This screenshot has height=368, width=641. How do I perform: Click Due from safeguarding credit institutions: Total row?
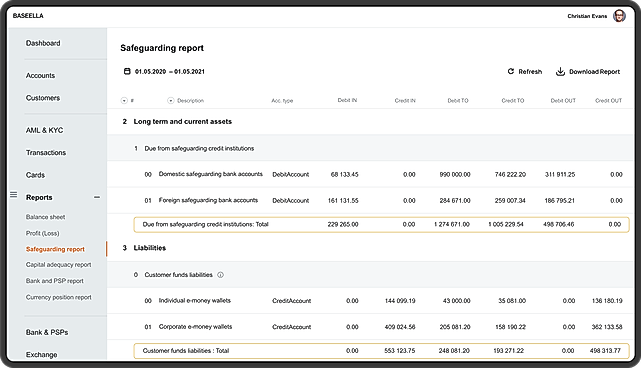point(381,224)
